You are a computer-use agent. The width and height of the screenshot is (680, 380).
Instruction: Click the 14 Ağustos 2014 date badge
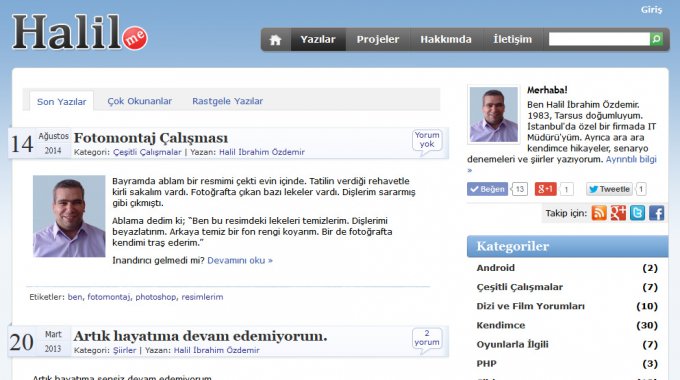click(x=39, y=144)
